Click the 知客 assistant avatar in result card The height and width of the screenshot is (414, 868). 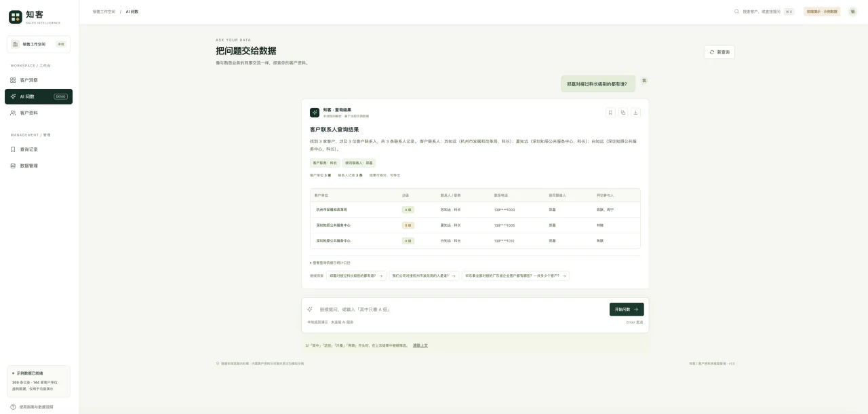tap(315, 113)
